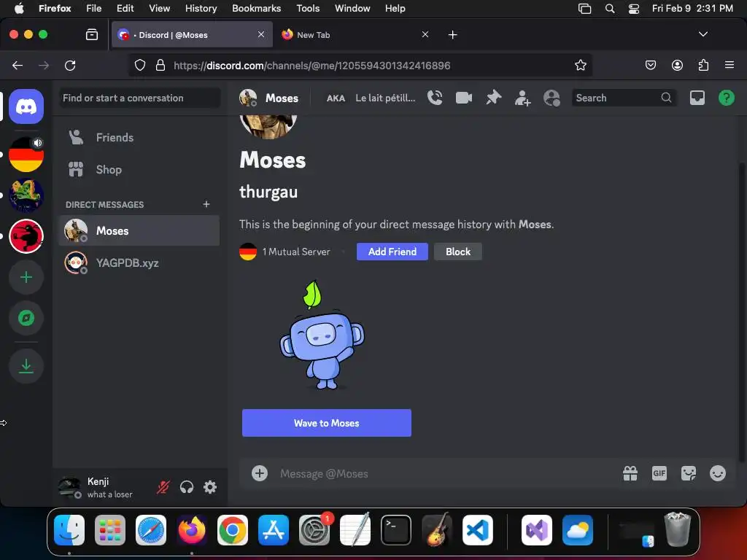
Task: Select the YAGPDB.xyz direct message
Action: [139, 262]
